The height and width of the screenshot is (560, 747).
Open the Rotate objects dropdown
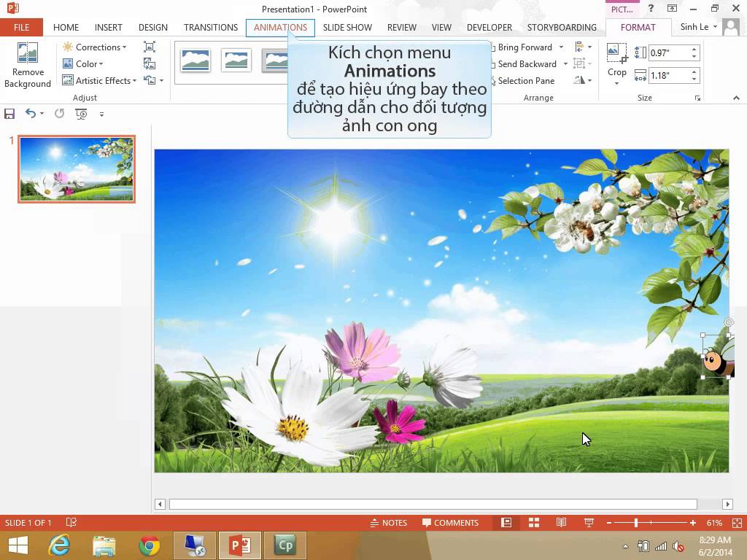click(x=583, y=80)
